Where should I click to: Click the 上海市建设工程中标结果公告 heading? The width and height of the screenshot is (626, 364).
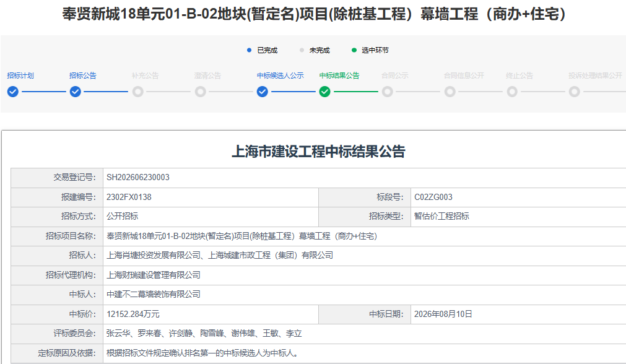point(319,152)
